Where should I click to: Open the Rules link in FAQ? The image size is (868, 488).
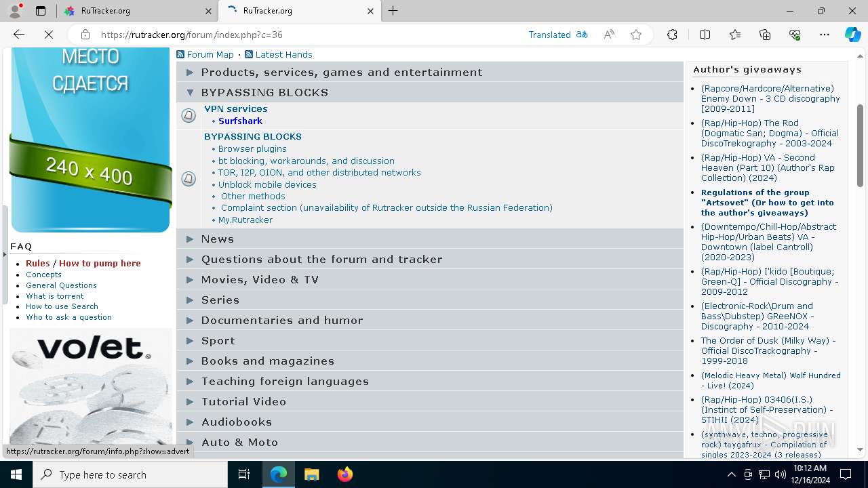point(38,263)
